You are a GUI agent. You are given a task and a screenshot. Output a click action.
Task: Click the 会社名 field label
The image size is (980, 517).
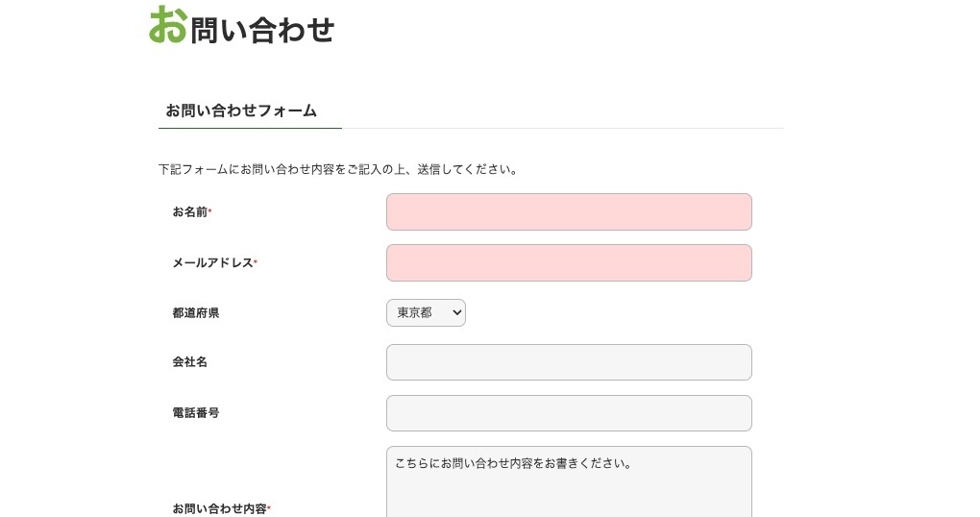[x=190, y=362]
